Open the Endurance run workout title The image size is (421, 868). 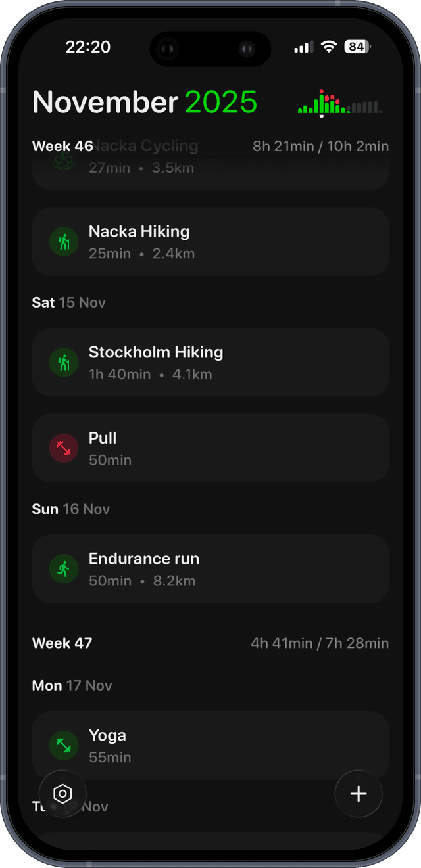coord(144,559)
